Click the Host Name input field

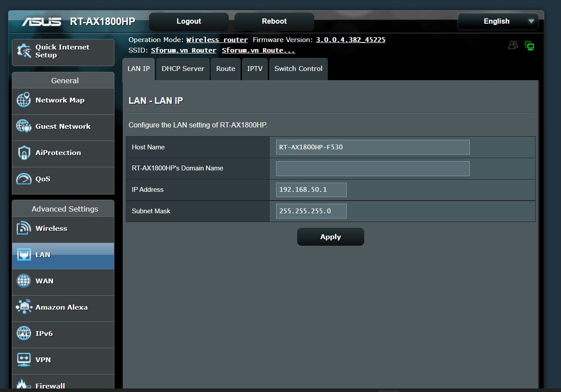373,147
